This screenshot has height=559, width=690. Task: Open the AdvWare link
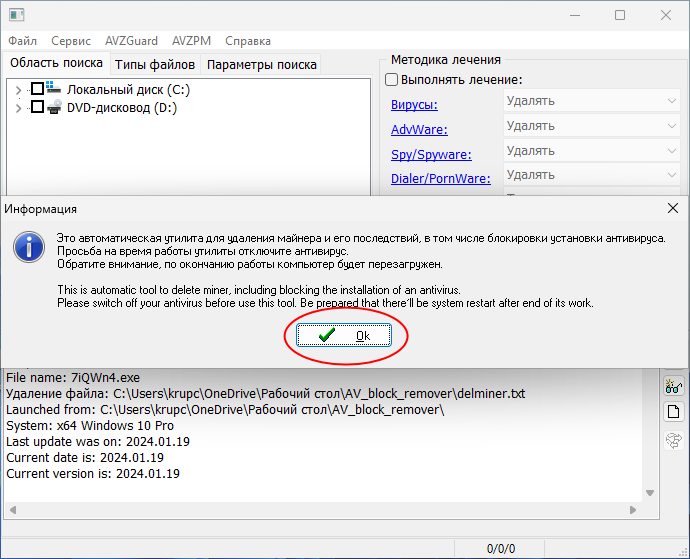tap(419, 130)
